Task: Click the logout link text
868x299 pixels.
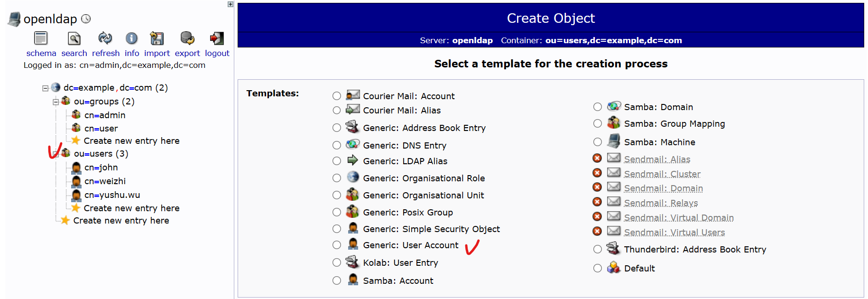Action: pyautogui.click(x=217, y=53)
